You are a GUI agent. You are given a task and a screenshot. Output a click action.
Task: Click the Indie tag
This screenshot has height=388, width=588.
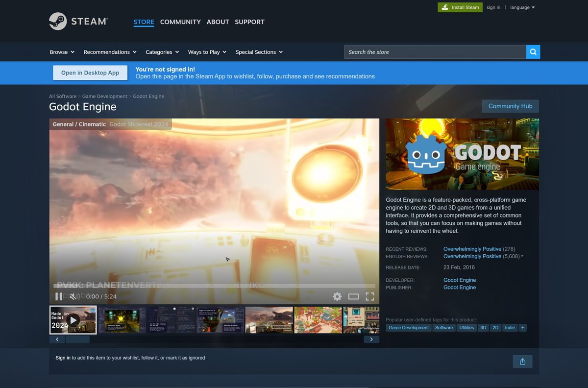click(510, 328)
